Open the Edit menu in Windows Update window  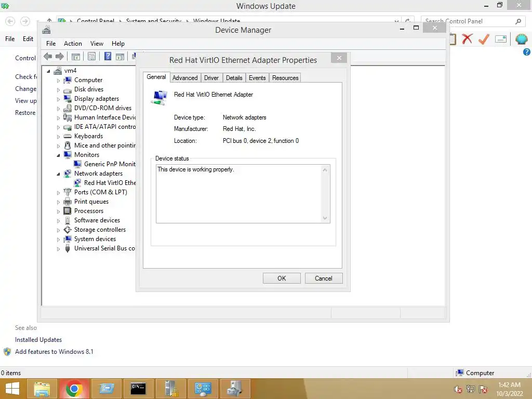28,38
